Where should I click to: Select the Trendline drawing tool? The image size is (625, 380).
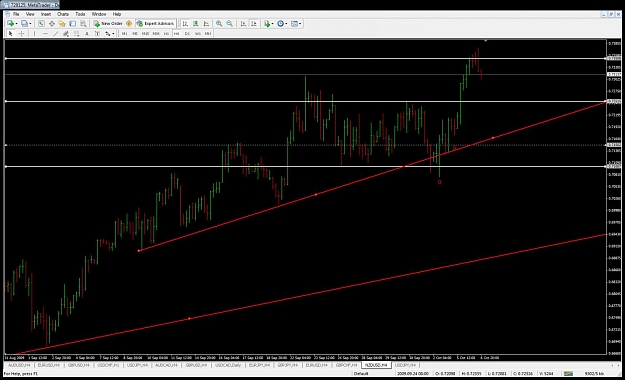[55, 33]
